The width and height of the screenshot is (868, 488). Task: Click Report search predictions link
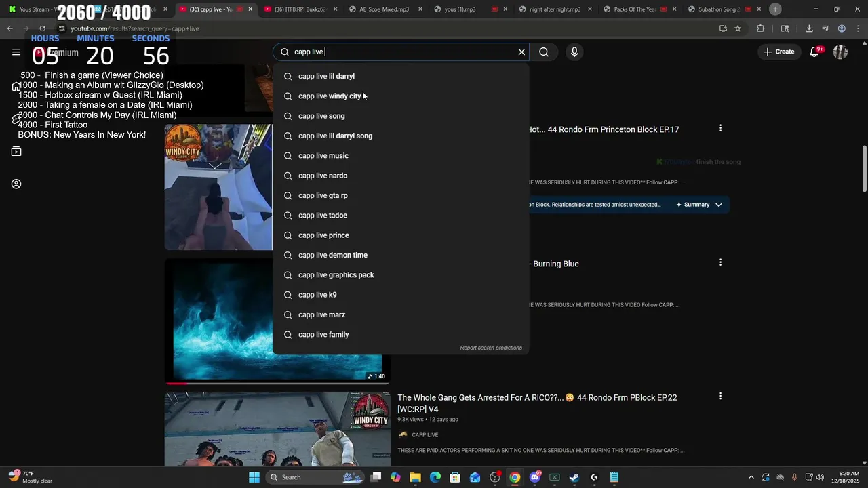tap(491, 348)
